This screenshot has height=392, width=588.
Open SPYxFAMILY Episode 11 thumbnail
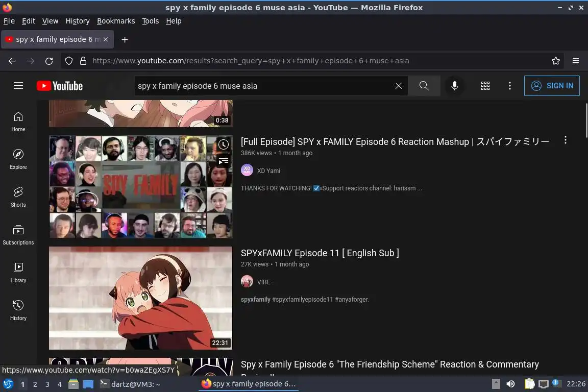tap(141, 298)
